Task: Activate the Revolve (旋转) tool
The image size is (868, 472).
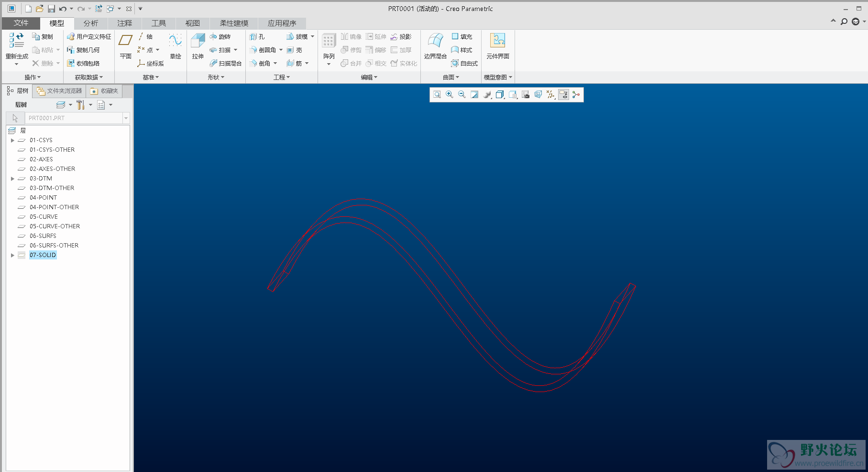Action: click(x=220, y=36)
